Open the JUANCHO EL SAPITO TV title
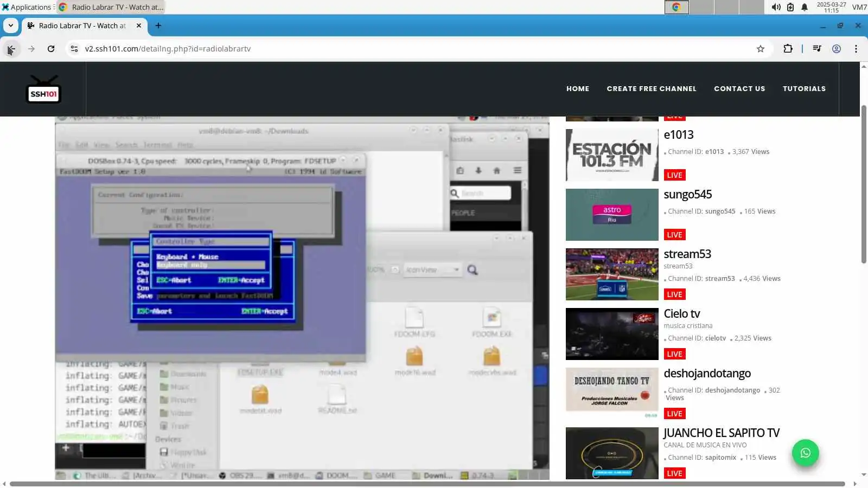Image resolution: width=868 pixels, height=488 pixels. click(x=722, y=433)
